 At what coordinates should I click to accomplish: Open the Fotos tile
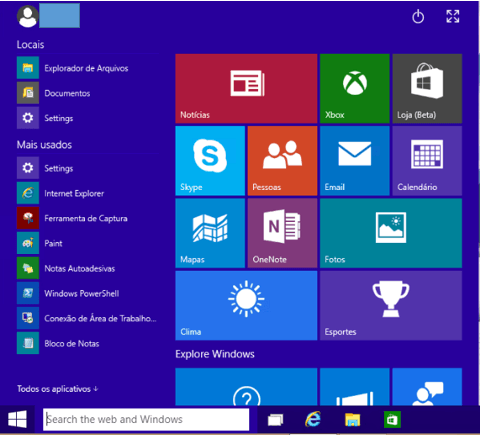pos(391,233)
